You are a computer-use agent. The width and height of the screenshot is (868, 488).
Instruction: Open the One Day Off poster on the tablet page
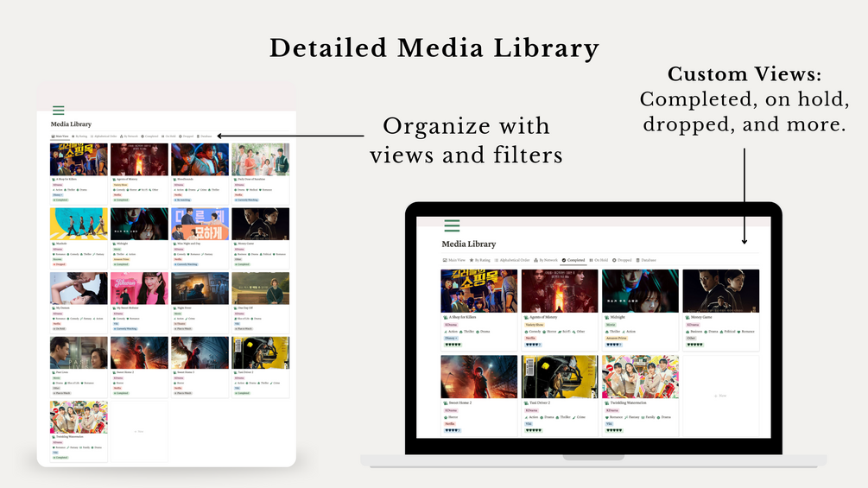coord(260,288)
